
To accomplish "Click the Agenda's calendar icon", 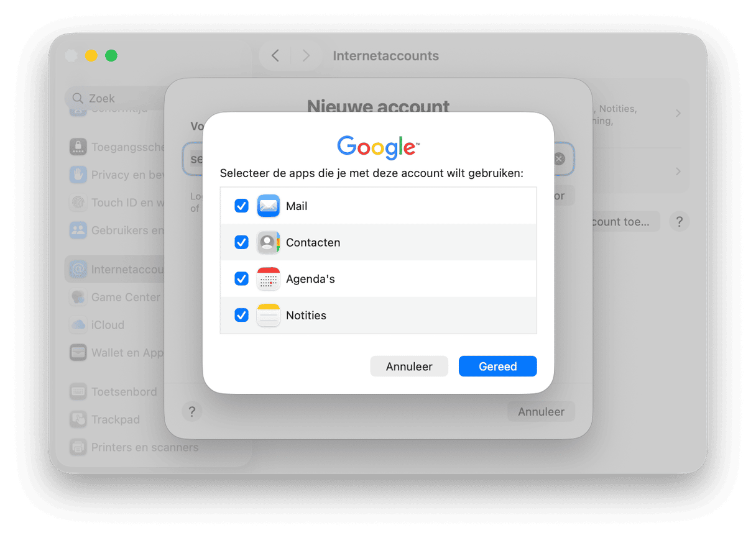I will coord(269,279).
